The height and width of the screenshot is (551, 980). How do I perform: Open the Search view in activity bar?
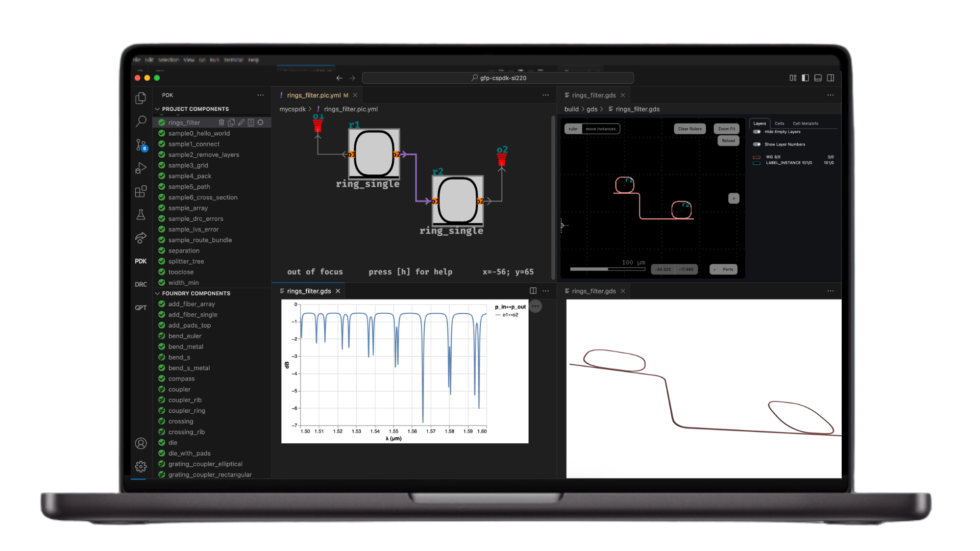pos(141,121)
